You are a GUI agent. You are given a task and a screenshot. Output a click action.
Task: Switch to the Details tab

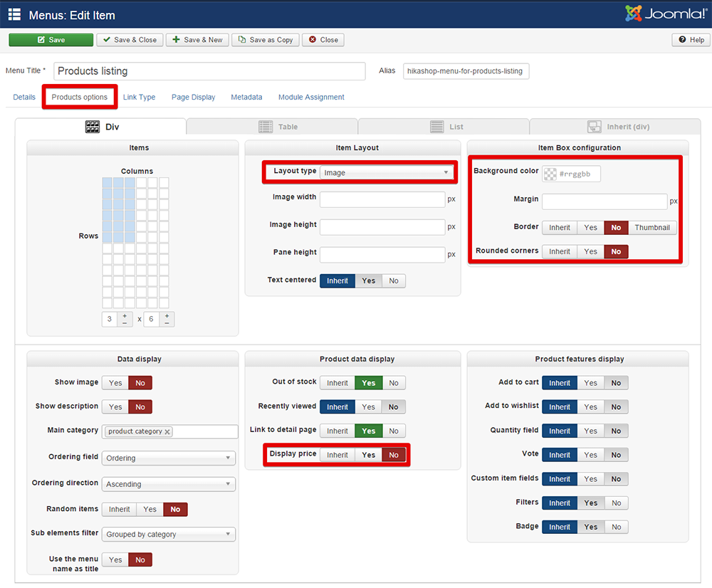coord(24,97)
